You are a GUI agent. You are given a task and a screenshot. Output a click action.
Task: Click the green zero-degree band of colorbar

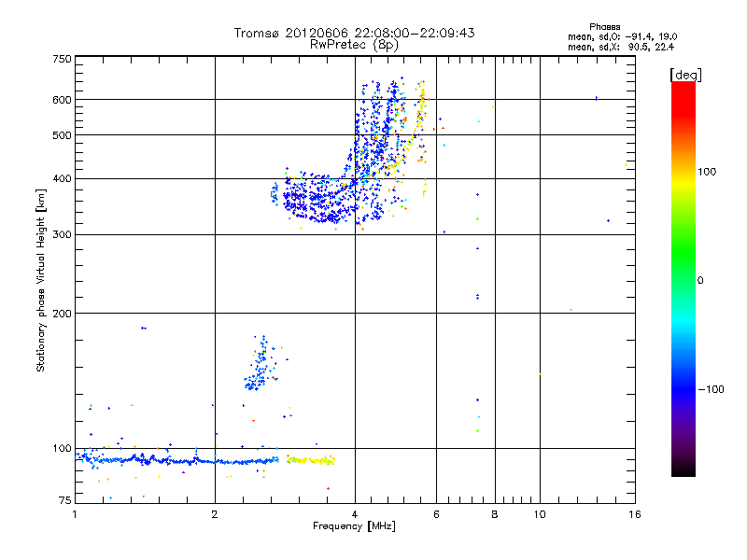[x=684, y=280]
